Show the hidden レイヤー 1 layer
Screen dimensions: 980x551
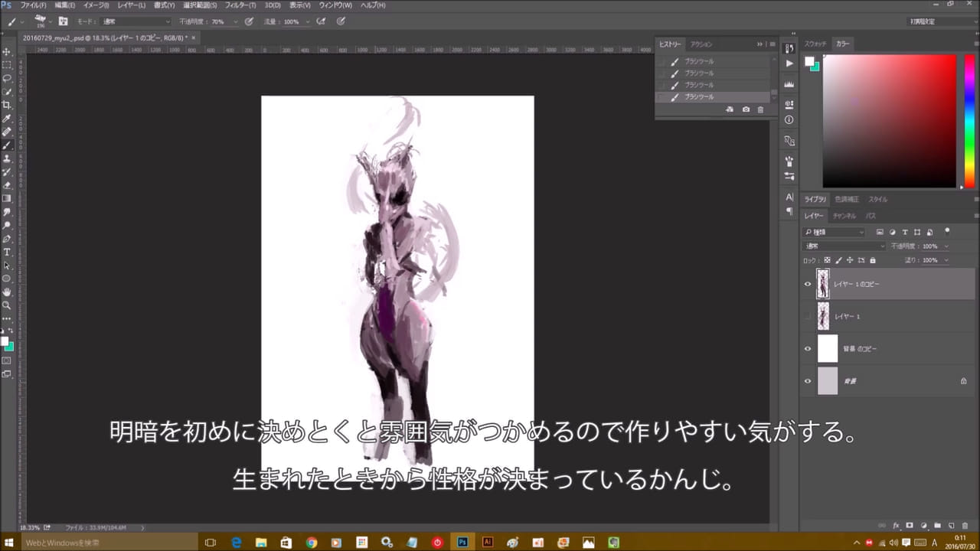807,316
